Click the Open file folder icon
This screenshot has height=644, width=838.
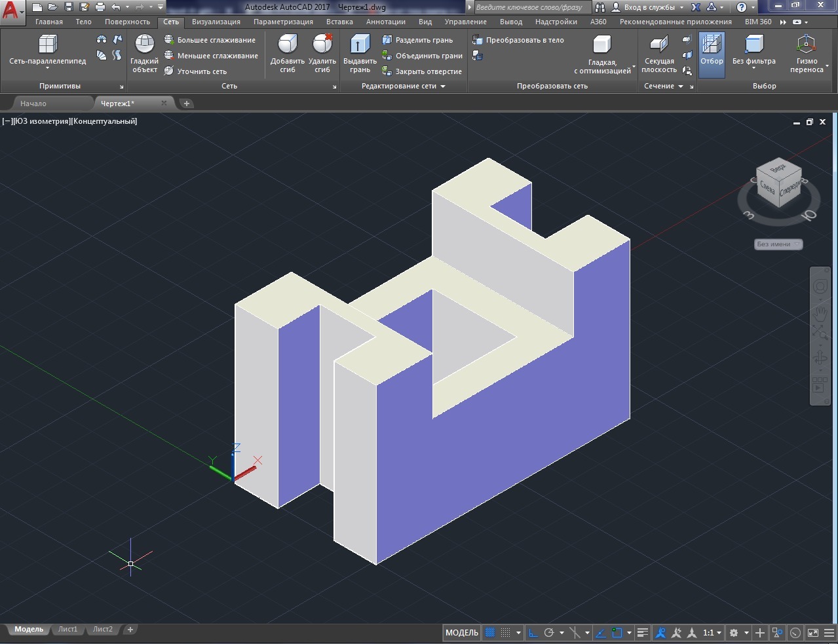[x=53, y=7]
